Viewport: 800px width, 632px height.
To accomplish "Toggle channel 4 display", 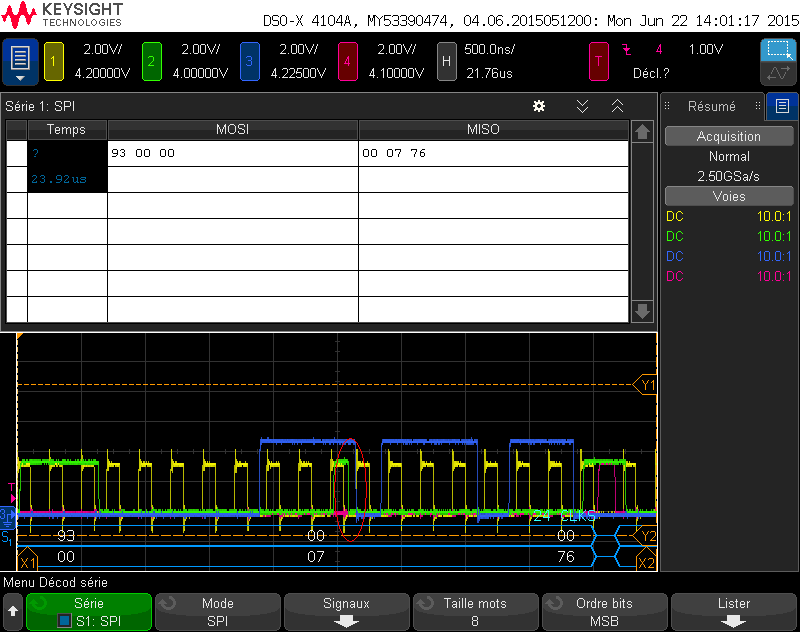I will pos(347,61).
